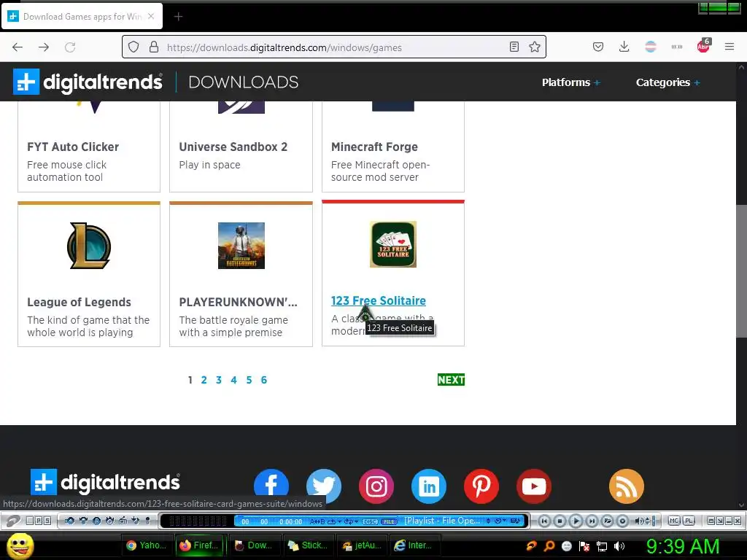Open the YouTube footer icon
Screen dimensions: 747x560
click(x=534, y=486)
